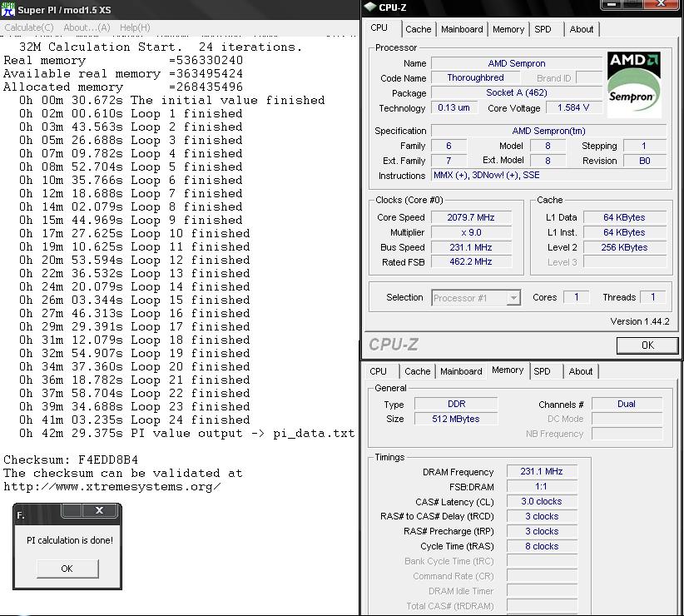The image size is (684, 616).
Task: Click the memory Size 512 MBytes value
Action: [456, 419]
